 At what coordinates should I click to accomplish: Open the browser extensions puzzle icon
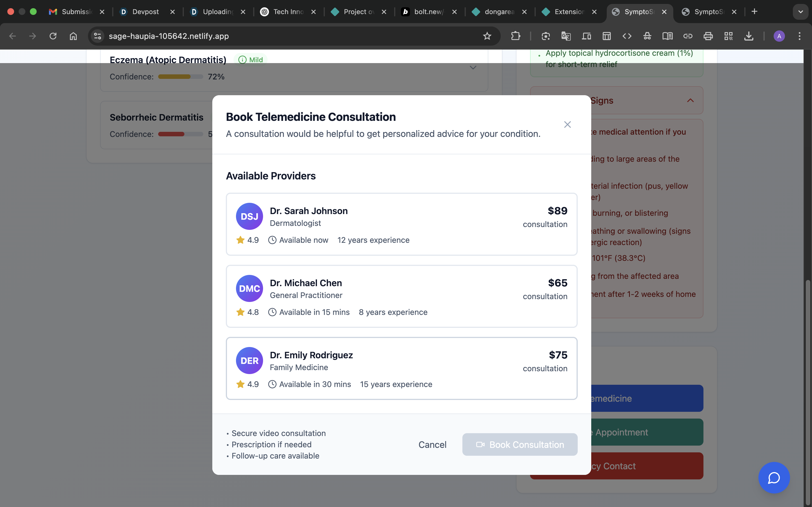tap(515, 36)
